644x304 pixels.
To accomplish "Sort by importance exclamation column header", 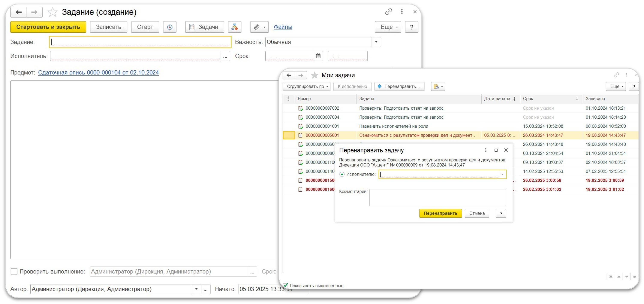I will [x=289, y=99].
